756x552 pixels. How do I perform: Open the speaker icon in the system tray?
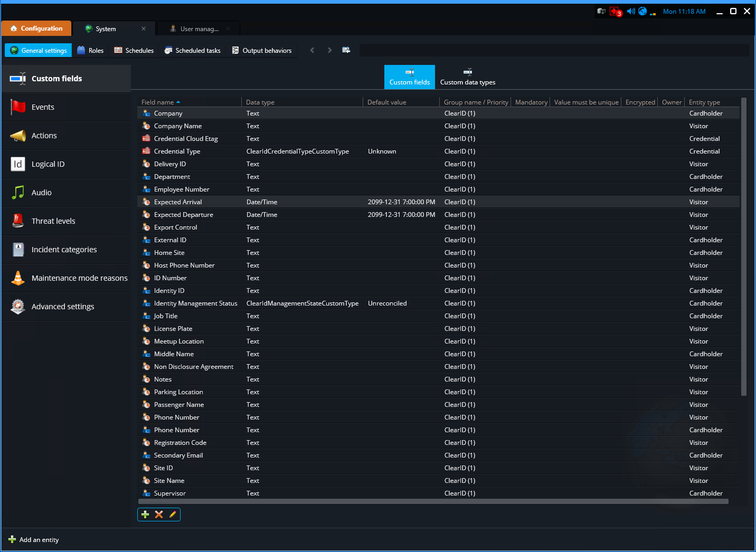tap(631, 11)
